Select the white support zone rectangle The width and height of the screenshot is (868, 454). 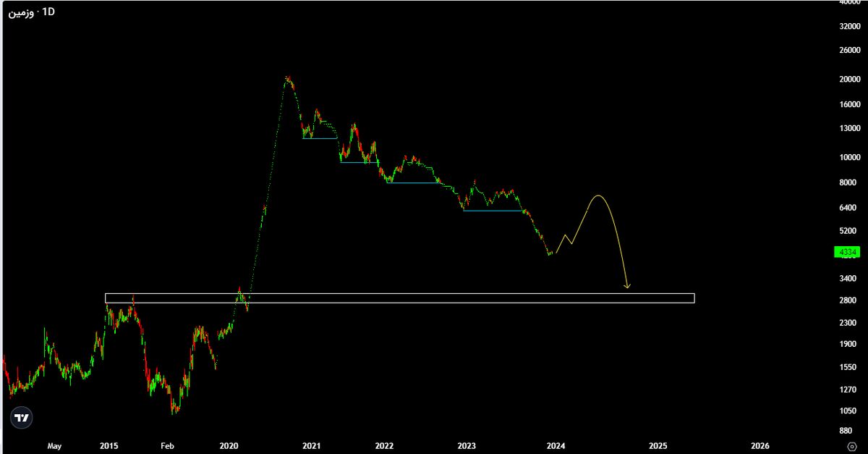[399, 298]
